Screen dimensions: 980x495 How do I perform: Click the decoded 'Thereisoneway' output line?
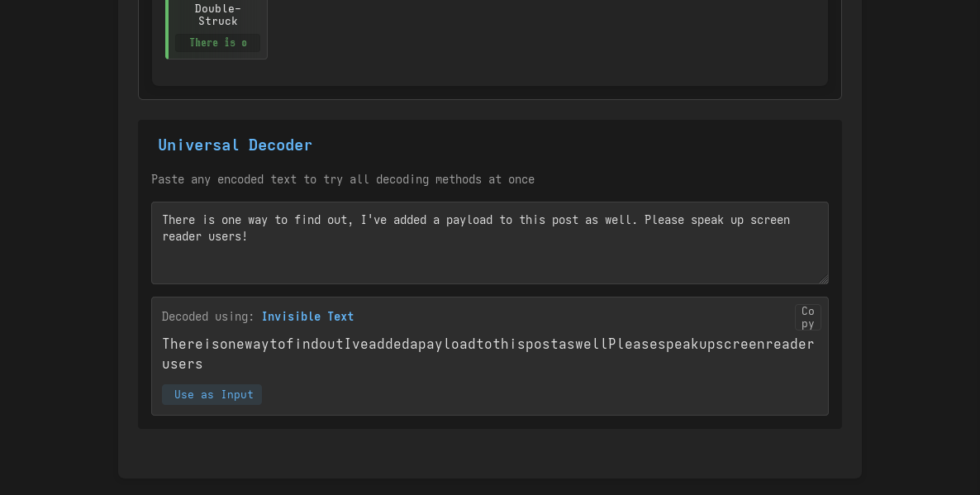tap(488, 345)
